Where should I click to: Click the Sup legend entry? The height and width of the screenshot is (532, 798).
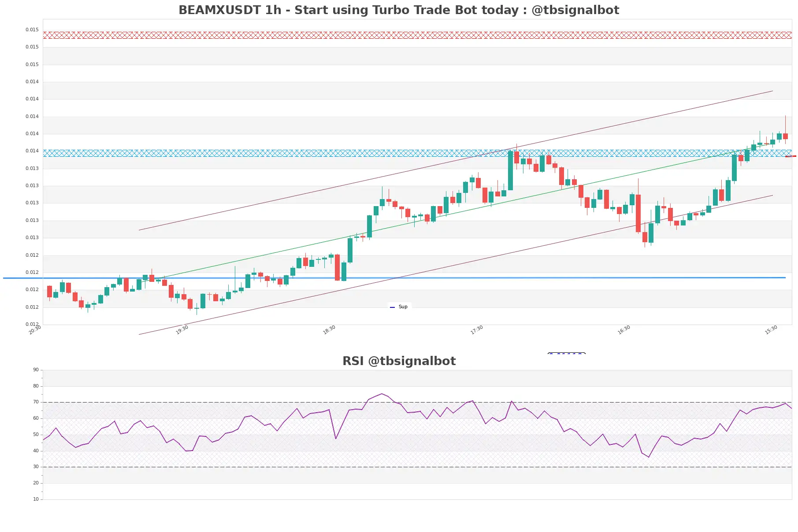pyautogui.click(x=399, y=307)
